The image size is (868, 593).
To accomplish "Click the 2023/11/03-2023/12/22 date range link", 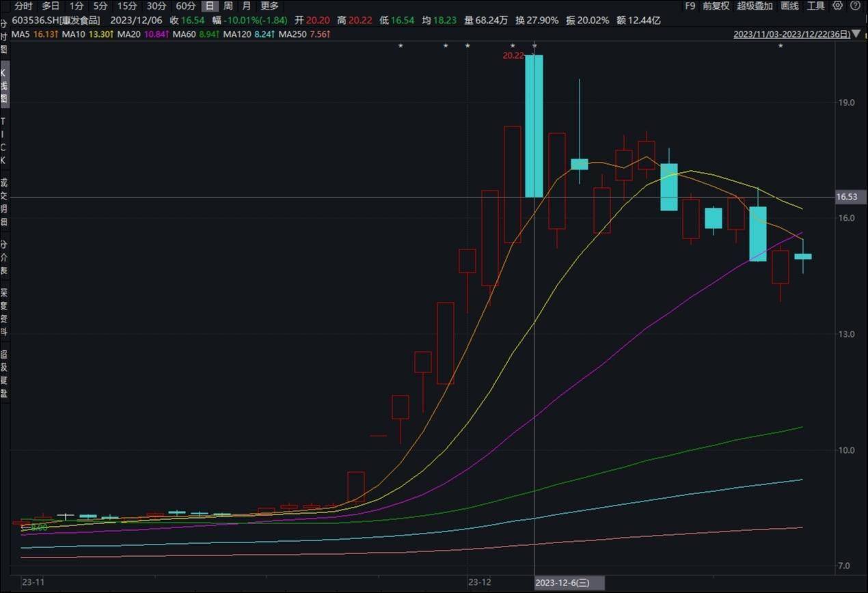I will click(x=791, y=33).
